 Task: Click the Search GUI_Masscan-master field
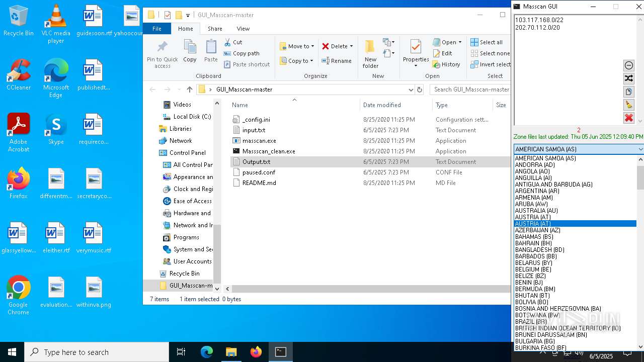(470, 89)
